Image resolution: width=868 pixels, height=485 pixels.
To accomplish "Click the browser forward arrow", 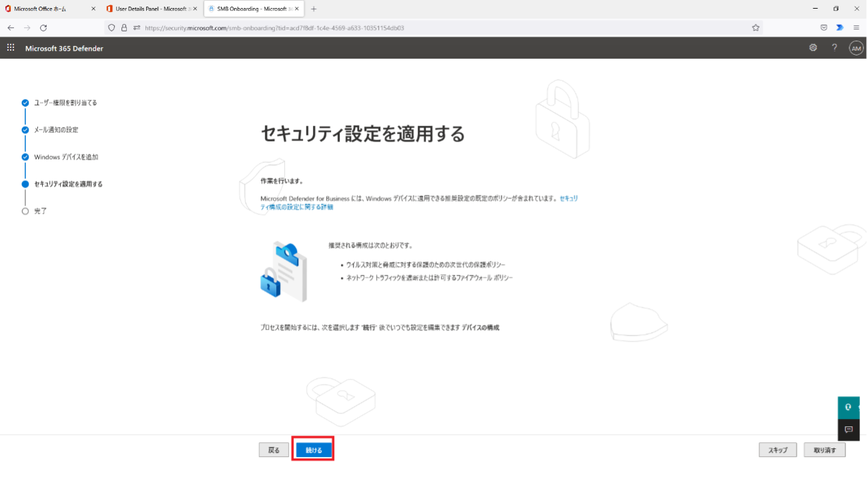I will pyautogui.click(x=27, y=28).
